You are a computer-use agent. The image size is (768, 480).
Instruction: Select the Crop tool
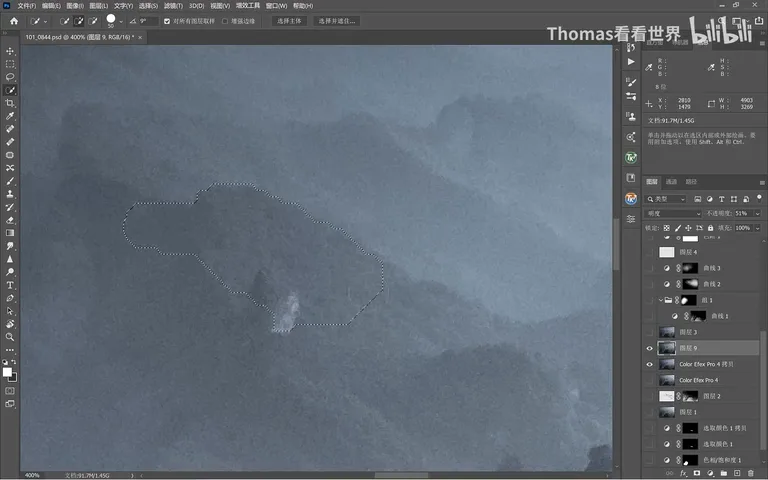(x=10, y=103)
